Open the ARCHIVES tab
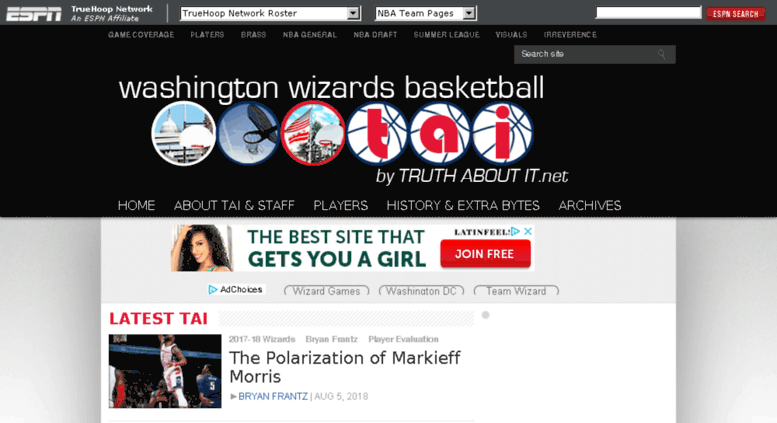This screenshot has width=777, height=423. [590, 205]
